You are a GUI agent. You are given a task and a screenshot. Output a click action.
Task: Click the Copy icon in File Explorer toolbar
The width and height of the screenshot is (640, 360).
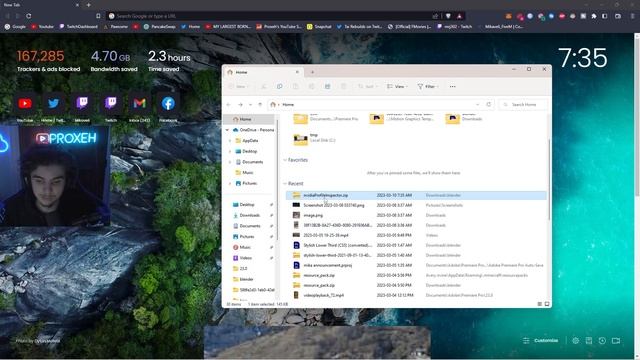280,87
